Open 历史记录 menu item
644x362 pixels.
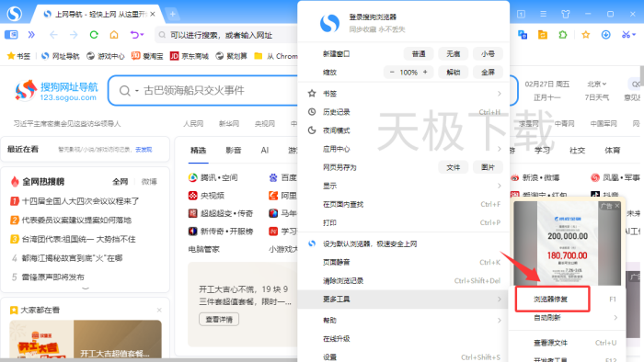[404, 112]
